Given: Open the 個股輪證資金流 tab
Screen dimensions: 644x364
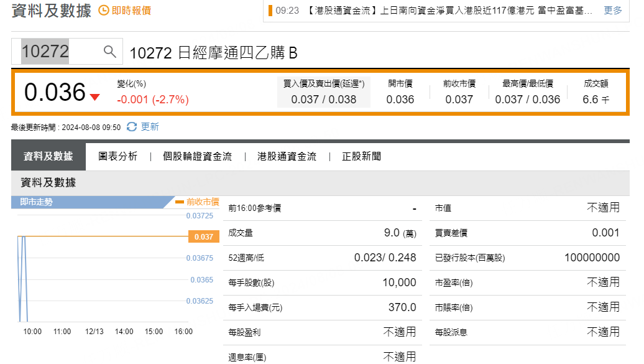Looking at the screenshot, I should 197,156.
